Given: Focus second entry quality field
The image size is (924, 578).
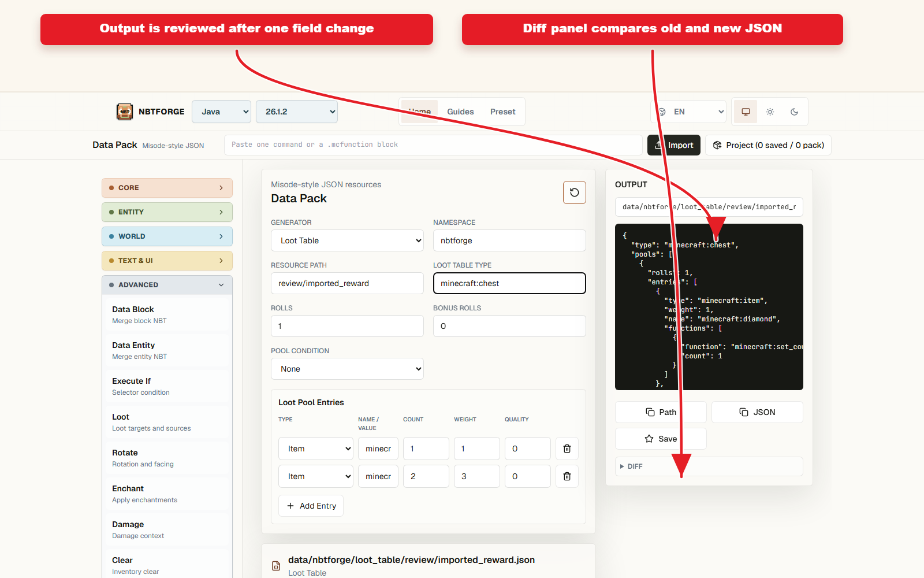Looking at the screenshot, I should click(528, 476).
